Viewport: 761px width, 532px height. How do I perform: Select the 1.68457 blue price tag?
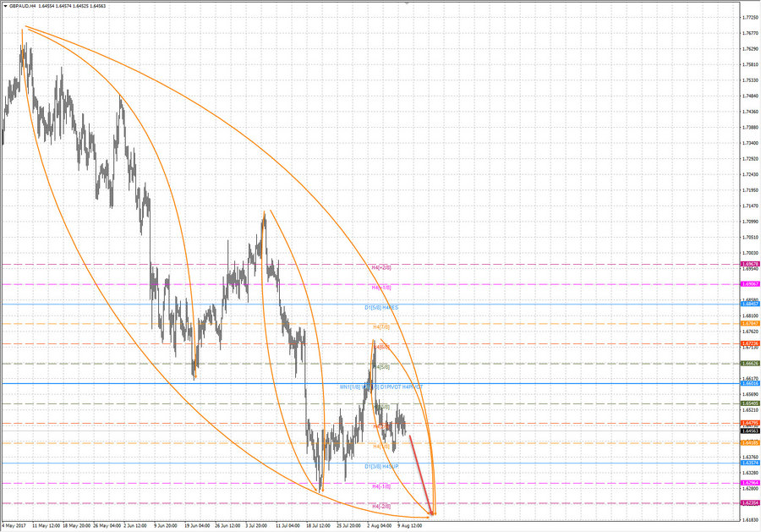click(x=750, y=304)
